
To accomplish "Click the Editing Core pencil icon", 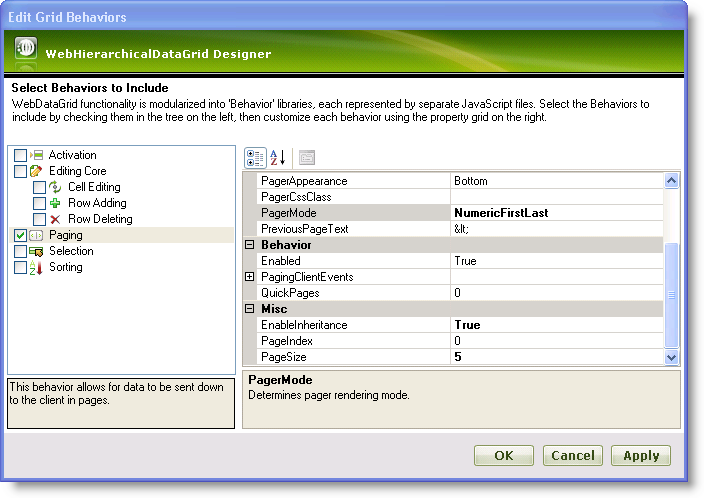I will click(x=36, y=171).
